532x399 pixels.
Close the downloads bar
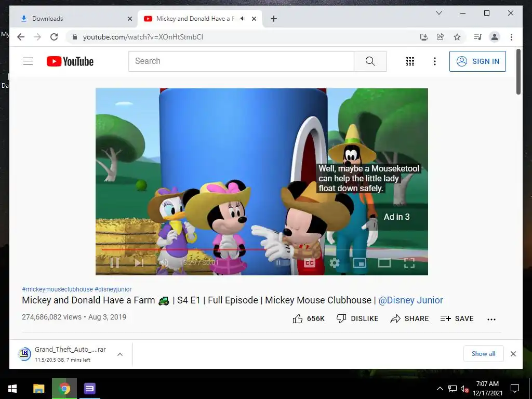point(513,354)
